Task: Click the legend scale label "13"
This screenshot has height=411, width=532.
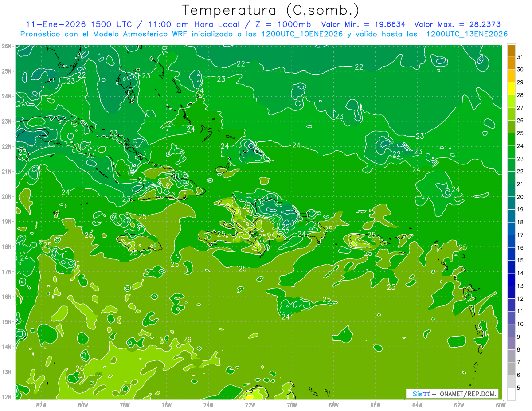Action: (520, 286)
